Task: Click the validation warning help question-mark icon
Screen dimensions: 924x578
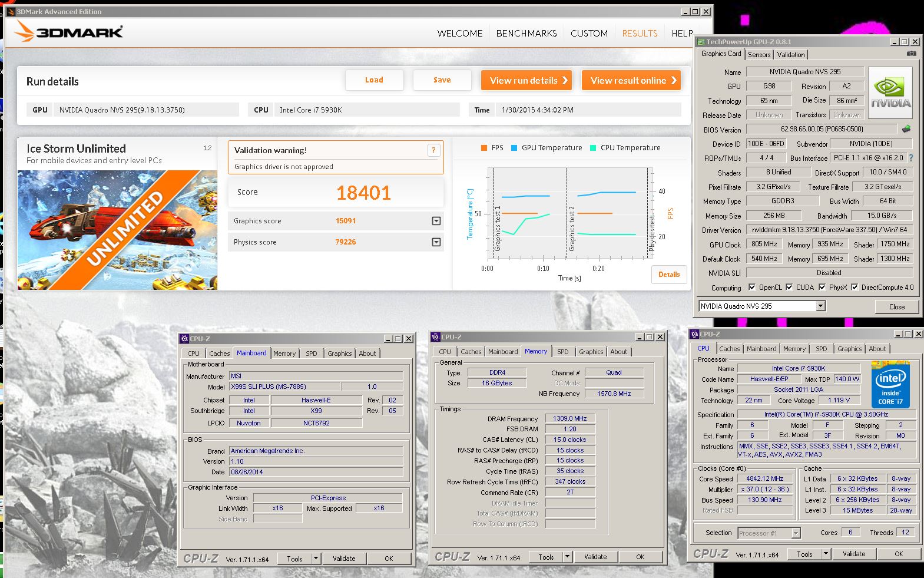Action: pos(433,150)
